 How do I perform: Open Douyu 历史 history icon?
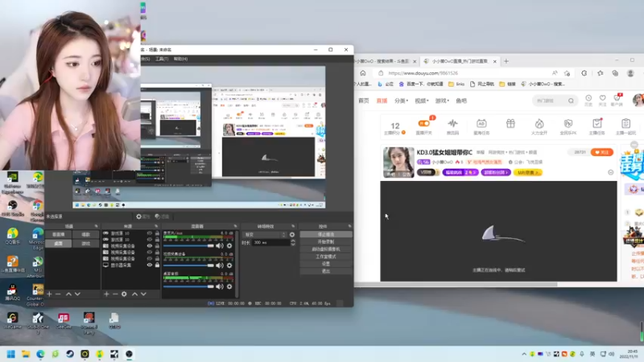pos(588,100)
